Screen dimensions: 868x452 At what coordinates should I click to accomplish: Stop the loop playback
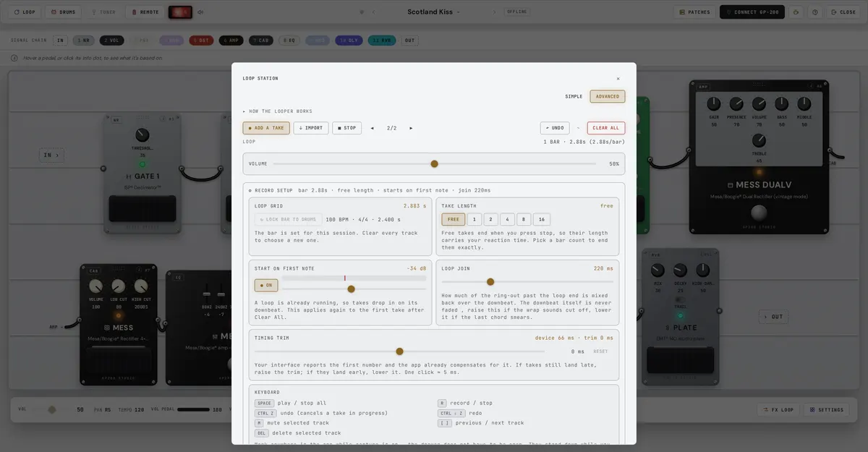coord(346,128)
